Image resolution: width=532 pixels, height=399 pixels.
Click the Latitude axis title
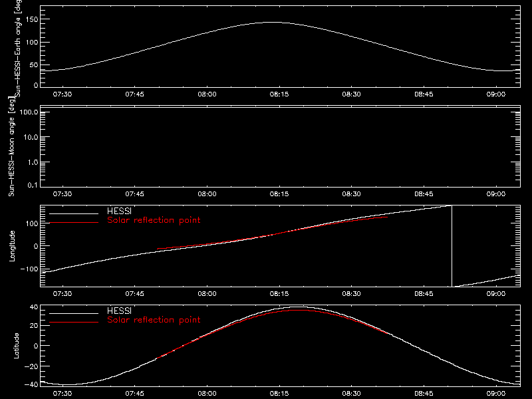pyautogui.click(x=16, y=346)
